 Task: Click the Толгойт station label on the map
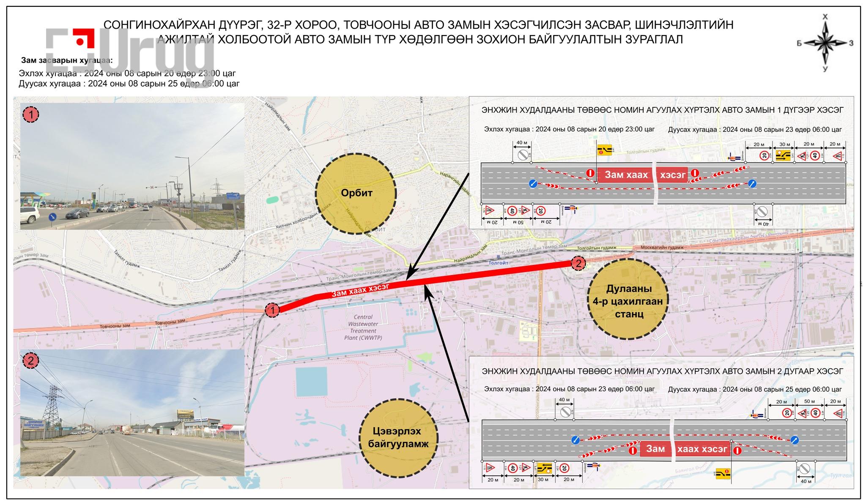pyautogui.click(x=498, y=262)
